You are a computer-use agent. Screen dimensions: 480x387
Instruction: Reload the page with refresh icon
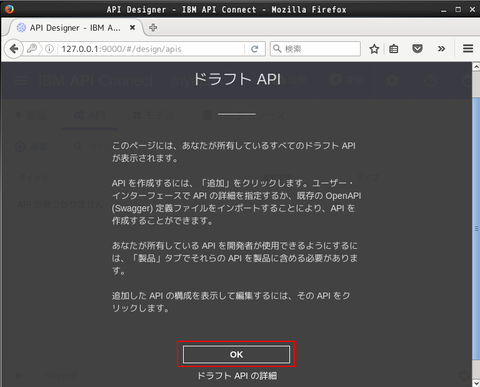coord(255,49)
